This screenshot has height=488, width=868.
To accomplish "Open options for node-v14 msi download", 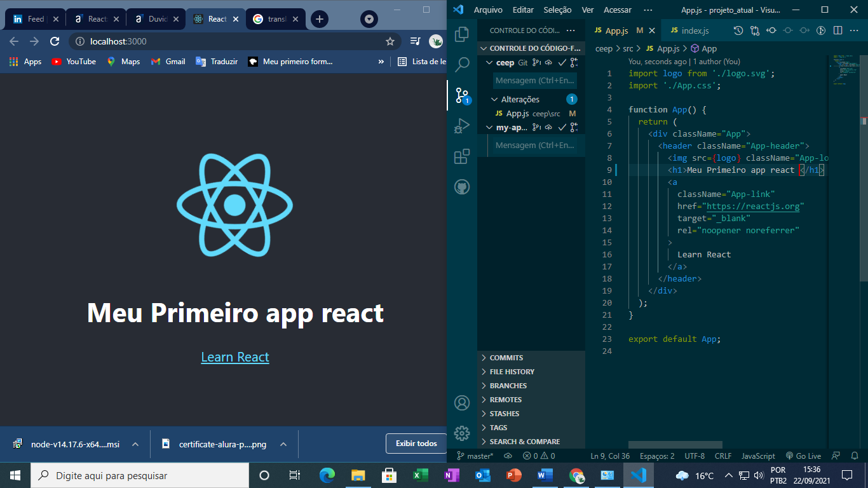I will pyautogui.click(x=135, y=444).
